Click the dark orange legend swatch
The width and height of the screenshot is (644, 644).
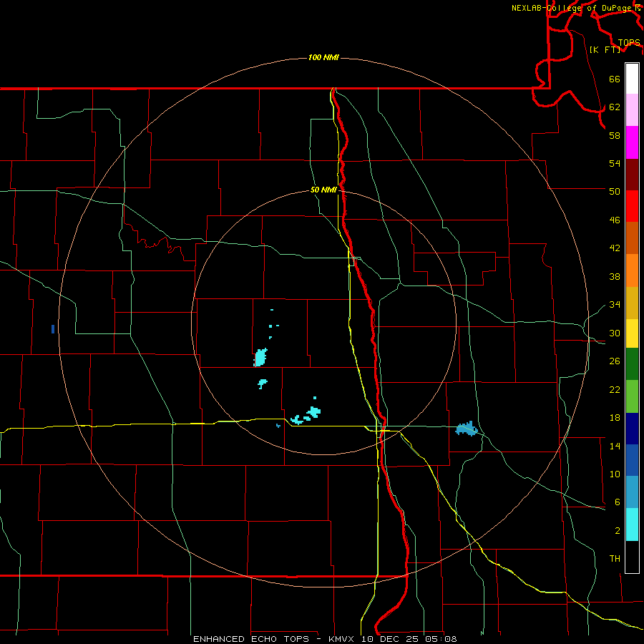pos(632,238)
